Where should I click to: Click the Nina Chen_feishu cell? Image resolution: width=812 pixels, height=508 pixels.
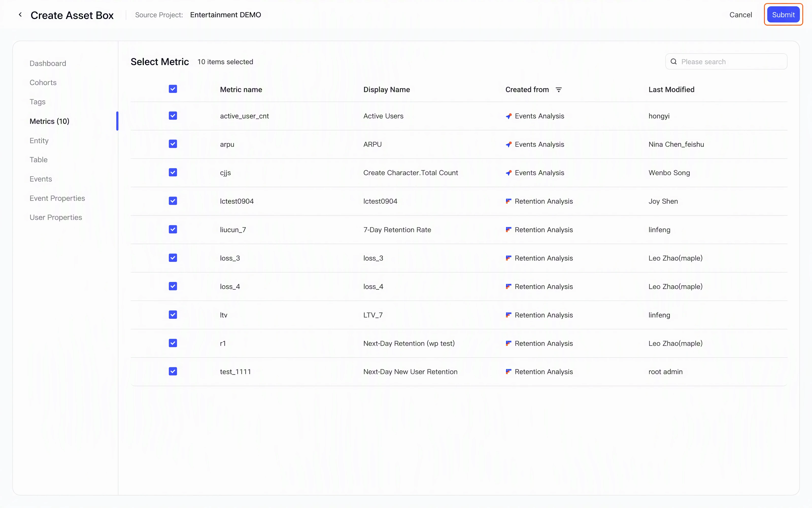tap(676, 145)
